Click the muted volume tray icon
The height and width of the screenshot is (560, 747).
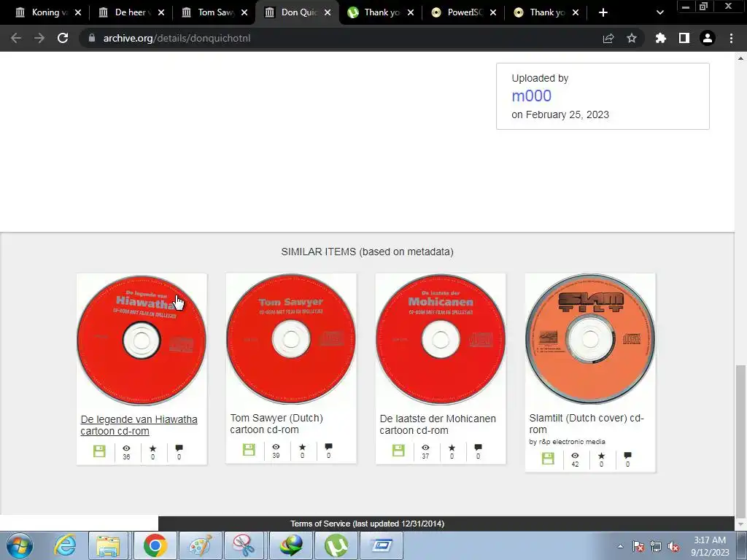pyautogui.click(x=673, y=547)
